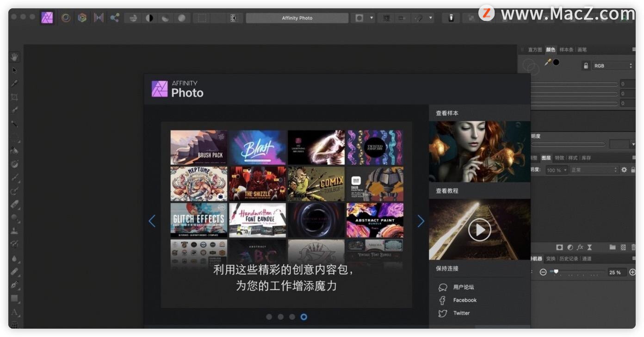Open the 通道 channels tab

587,259
